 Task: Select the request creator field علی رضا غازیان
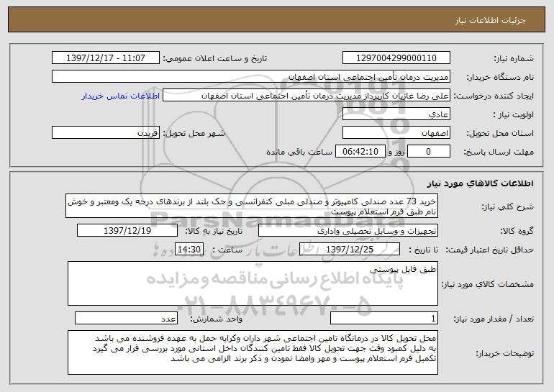click(x=306, y=96)
